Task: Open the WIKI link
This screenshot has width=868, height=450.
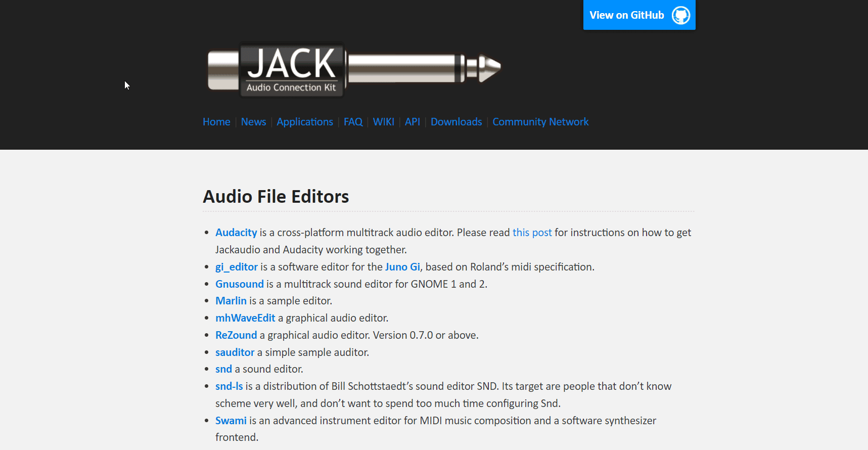Action: [x=384, y=122]
